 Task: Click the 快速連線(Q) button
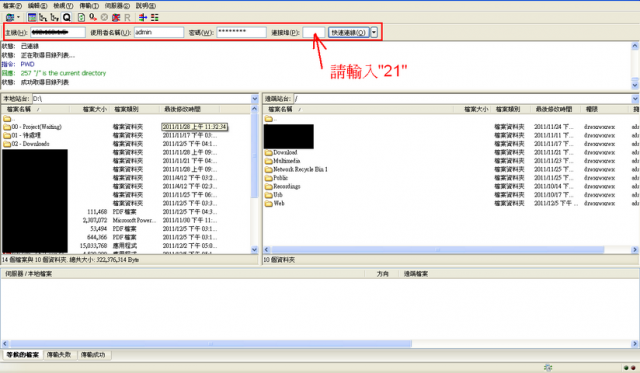click(349, 32)
